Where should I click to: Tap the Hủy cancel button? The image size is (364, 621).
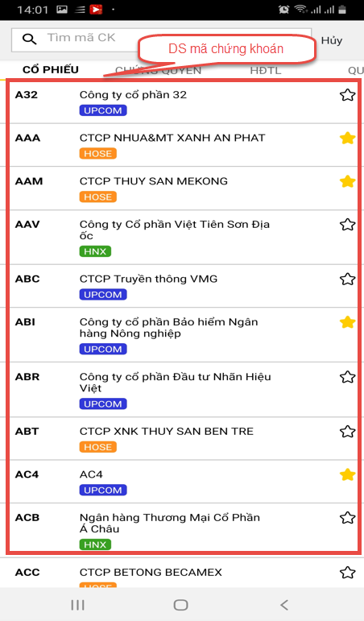pos(332,40)
